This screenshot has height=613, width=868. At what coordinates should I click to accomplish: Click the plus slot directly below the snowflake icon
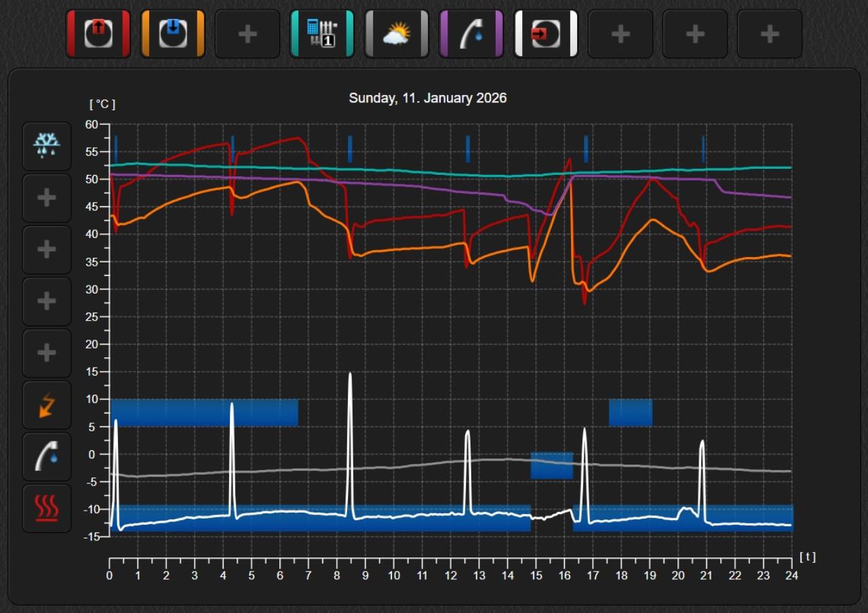[x=47, y=198]
